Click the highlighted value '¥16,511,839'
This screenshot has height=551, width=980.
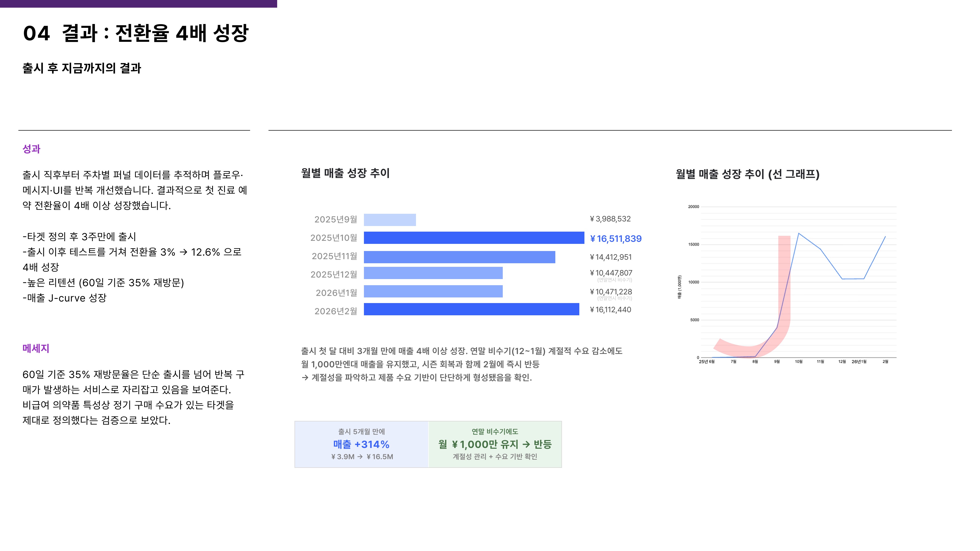point(616,239)
